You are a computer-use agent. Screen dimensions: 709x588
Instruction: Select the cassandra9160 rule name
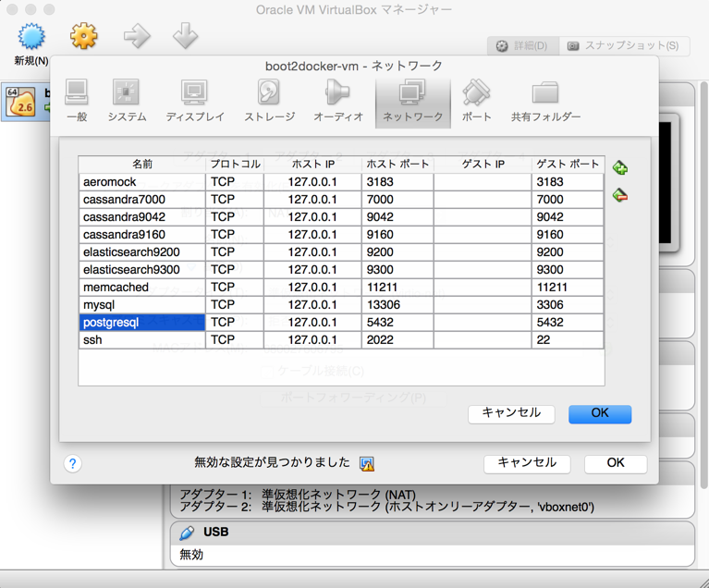pyautogui.click(x=142, y=235)
